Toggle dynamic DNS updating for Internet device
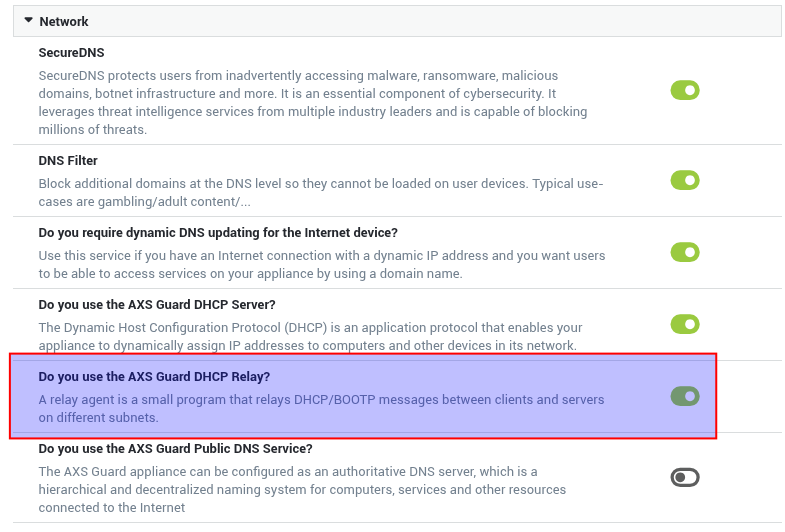 (x=685, y=252)
